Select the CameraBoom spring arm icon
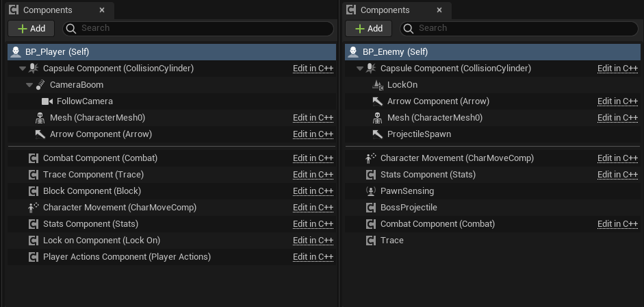Image resolution: width=644 pixels, height=307 pixels. [x=40, y=85]
